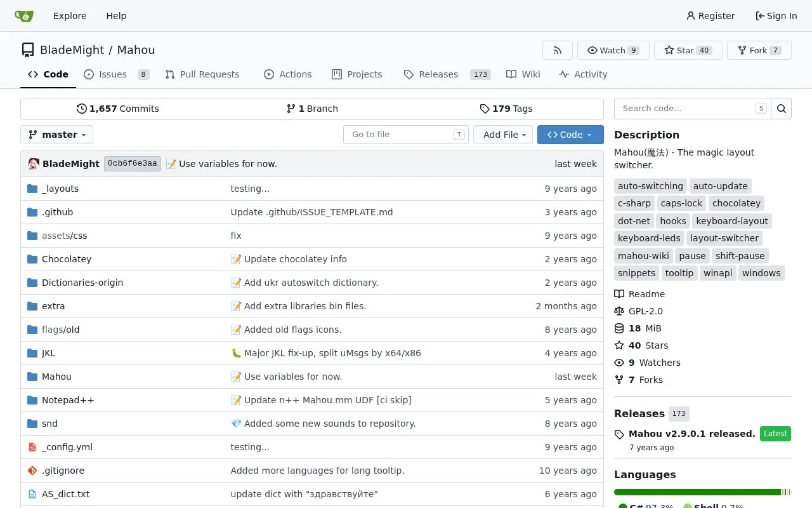
Task: Click the chocolatey topic tag
Action: [x=736, y=203]
